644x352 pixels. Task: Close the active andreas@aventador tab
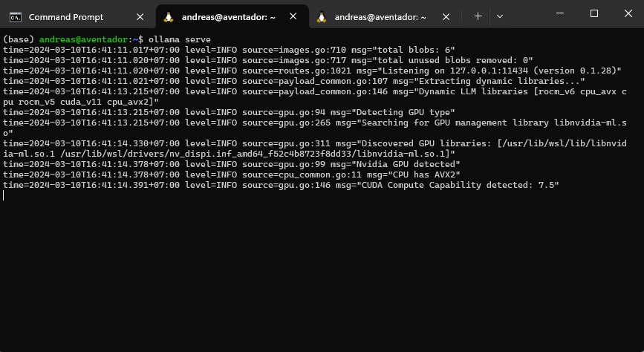[293, 16]
